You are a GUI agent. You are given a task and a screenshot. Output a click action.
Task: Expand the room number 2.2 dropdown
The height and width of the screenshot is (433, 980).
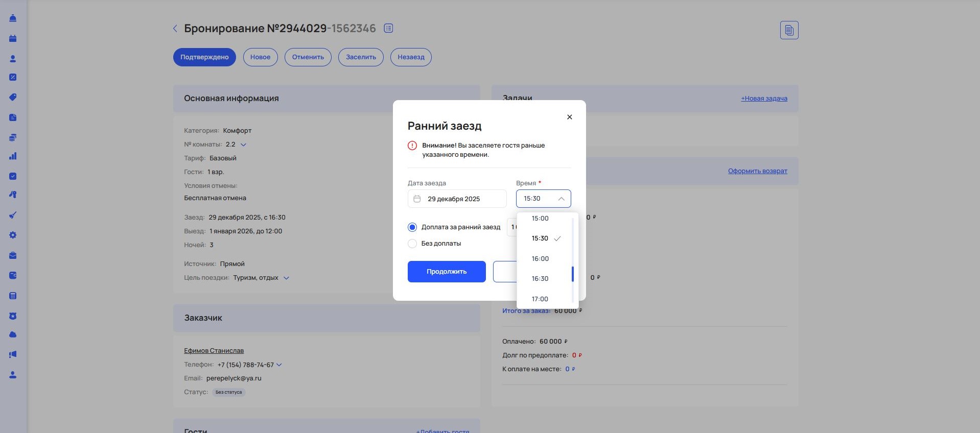click(x=243, y=145)
